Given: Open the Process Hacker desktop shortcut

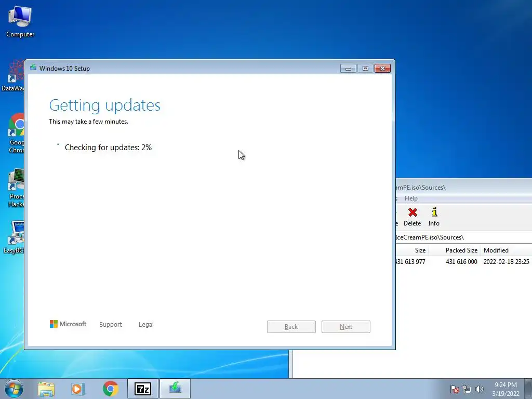Looking at the screenshot, I should tap(16, 188).
